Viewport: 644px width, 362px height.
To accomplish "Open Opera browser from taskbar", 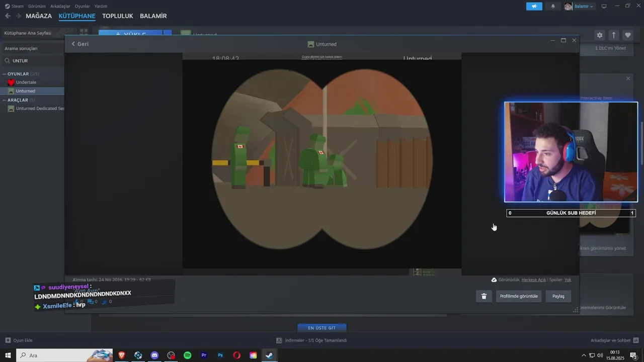I will [236, 355].
